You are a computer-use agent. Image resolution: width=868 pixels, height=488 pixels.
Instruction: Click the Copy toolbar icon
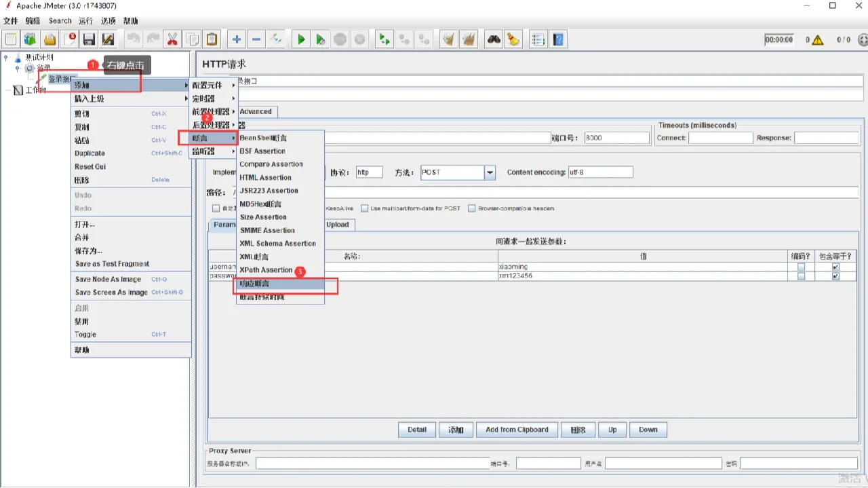[x=193, y=39]
